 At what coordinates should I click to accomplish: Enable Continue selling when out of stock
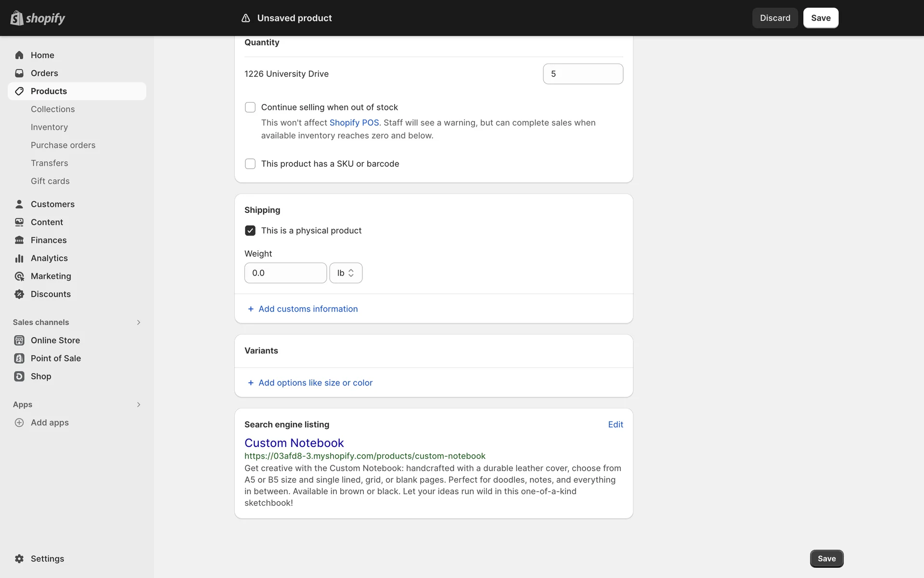click(x=250, y=107)
